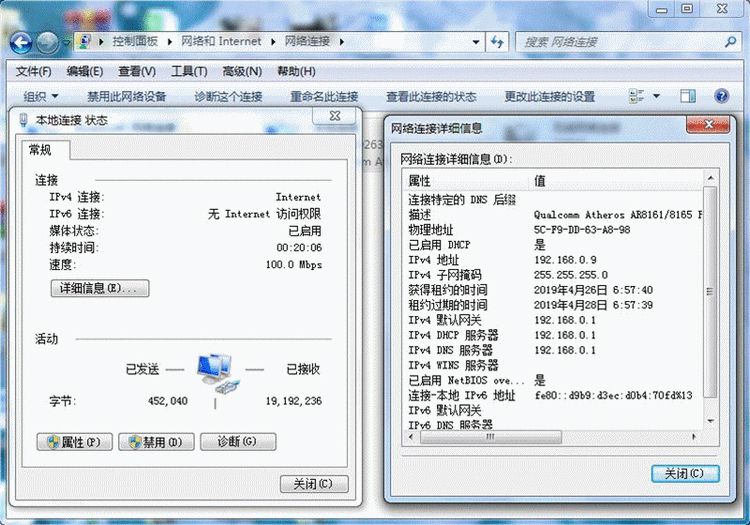Focus the 搜索 网络连接 search box

click(x=619, y=42)
